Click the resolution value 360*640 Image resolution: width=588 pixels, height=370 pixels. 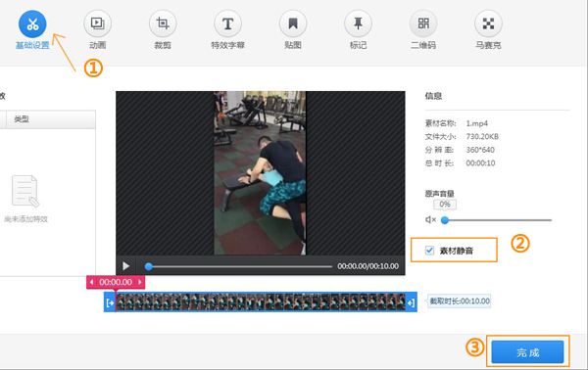480,150
